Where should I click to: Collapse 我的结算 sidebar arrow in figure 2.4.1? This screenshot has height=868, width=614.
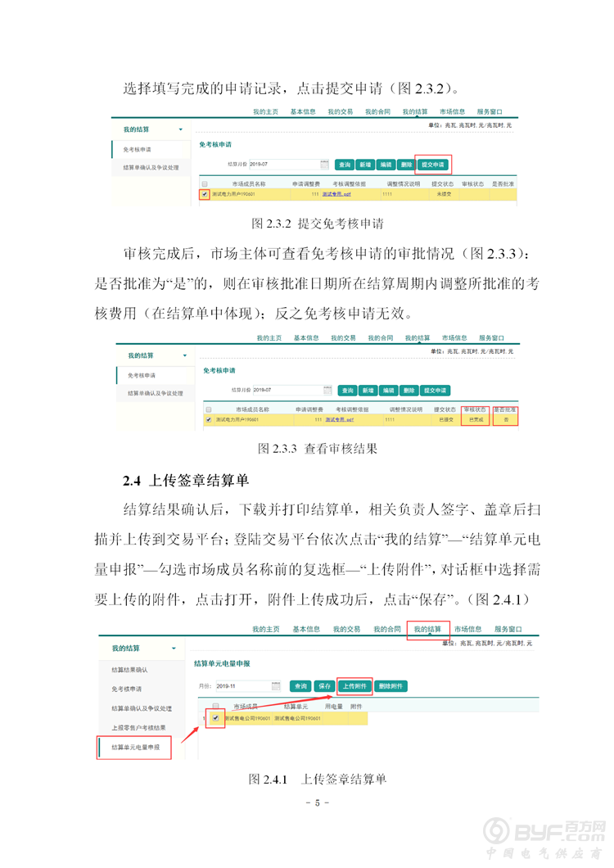click(174, 649)
